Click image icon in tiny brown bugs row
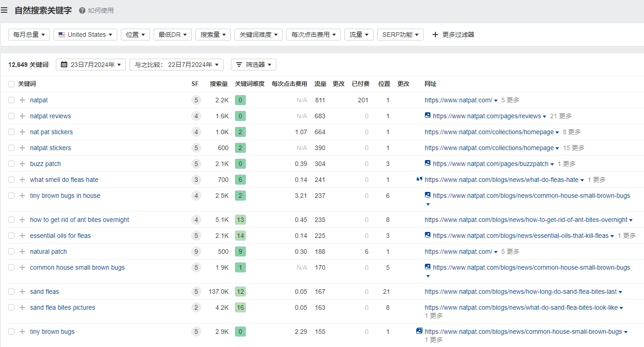 pyautogui.click(x=419, y=331)
